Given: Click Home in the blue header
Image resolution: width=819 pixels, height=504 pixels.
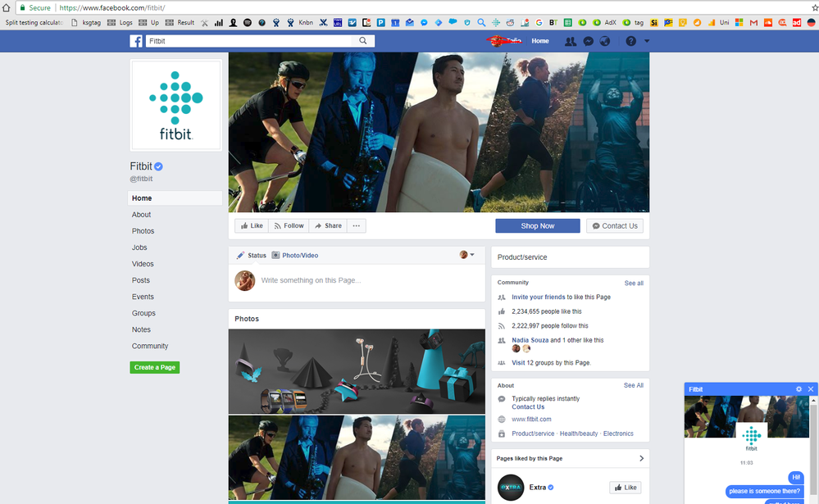Looking at the screenshot, I should pyautogui.click(x=540, y=41).
